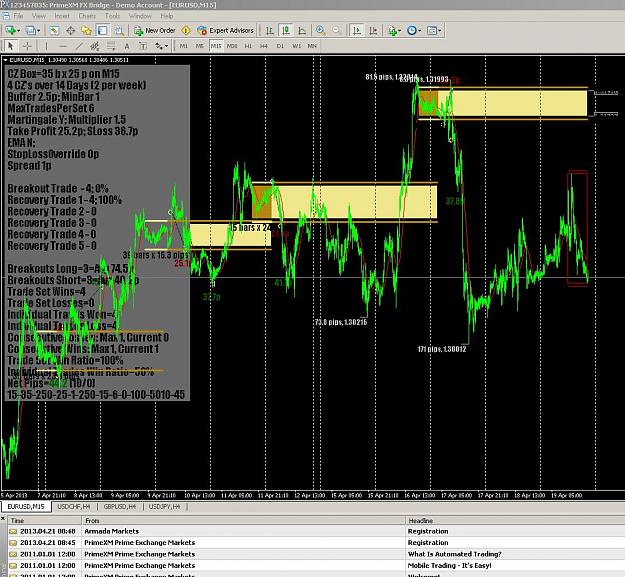Toggle Auto Scroll for the chart

point(357,31)
